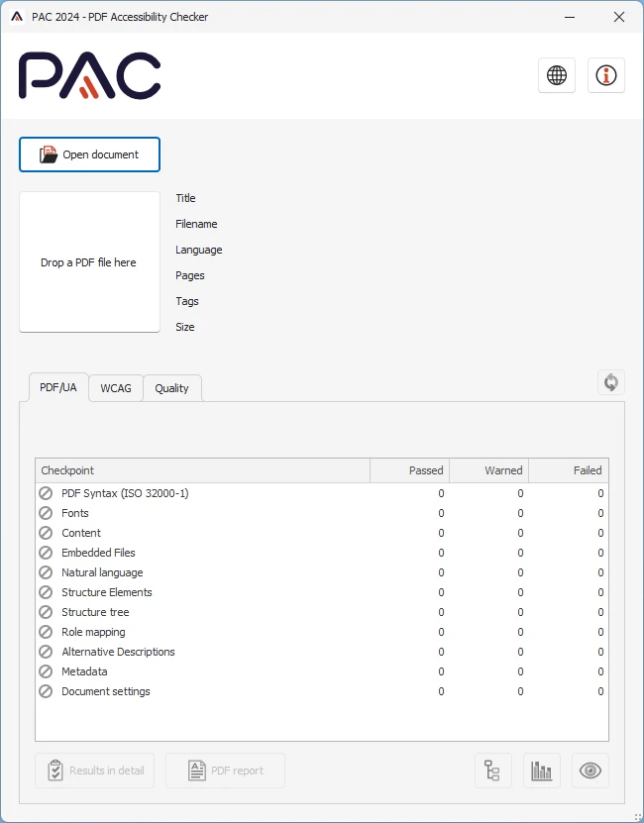644x823 pixels.
Task: Click the Size label
Action: (x=185, y=327)
